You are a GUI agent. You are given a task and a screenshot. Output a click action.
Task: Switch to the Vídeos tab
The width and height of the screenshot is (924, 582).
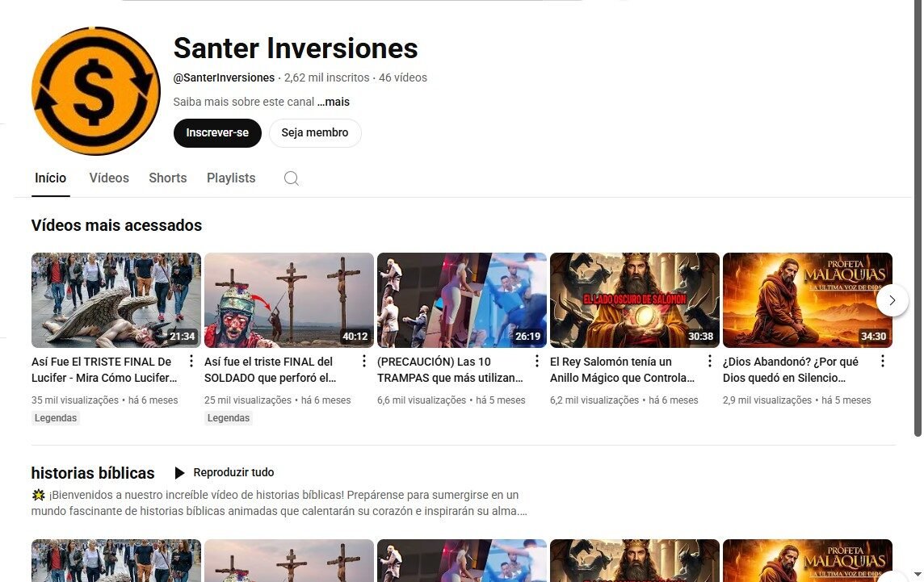(108, 178)
